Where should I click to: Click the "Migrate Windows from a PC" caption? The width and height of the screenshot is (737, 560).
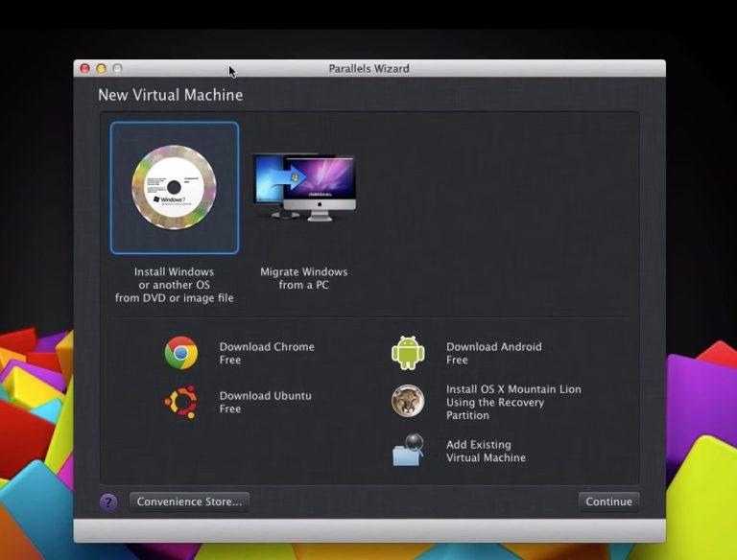tap(303, 278)
